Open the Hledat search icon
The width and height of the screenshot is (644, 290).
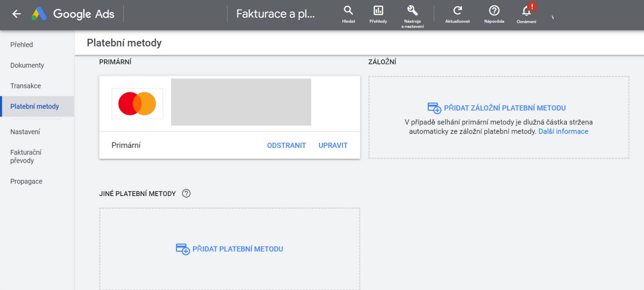[x=348, y=11]
